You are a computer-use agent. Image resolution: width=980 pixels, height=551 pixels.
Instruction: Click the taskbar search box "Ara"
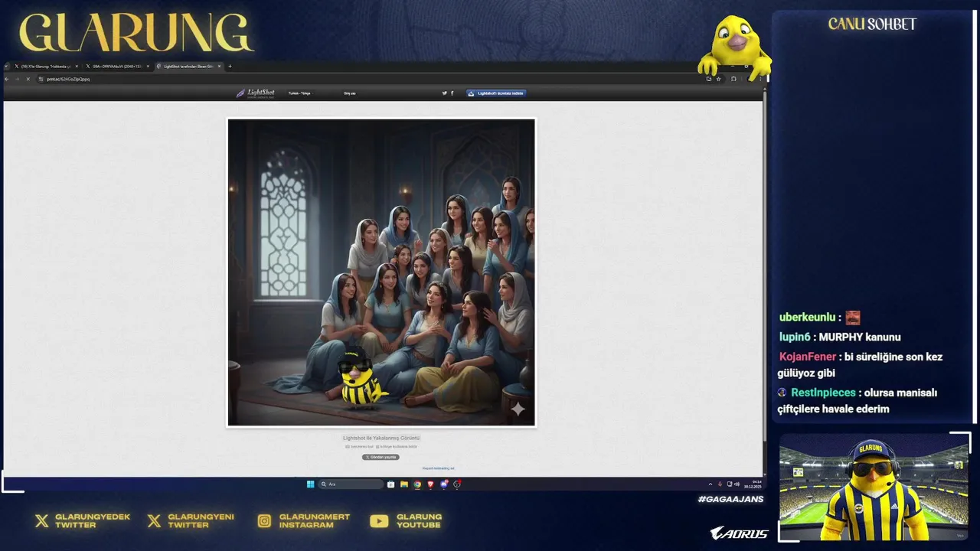point(351,484)
